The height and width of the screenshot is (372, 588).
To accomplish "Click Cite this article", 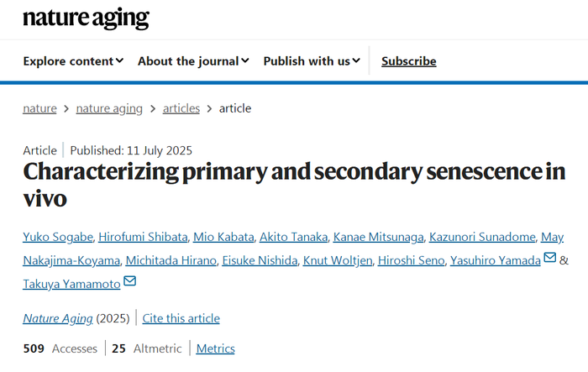I will click(x=181, y=318).
